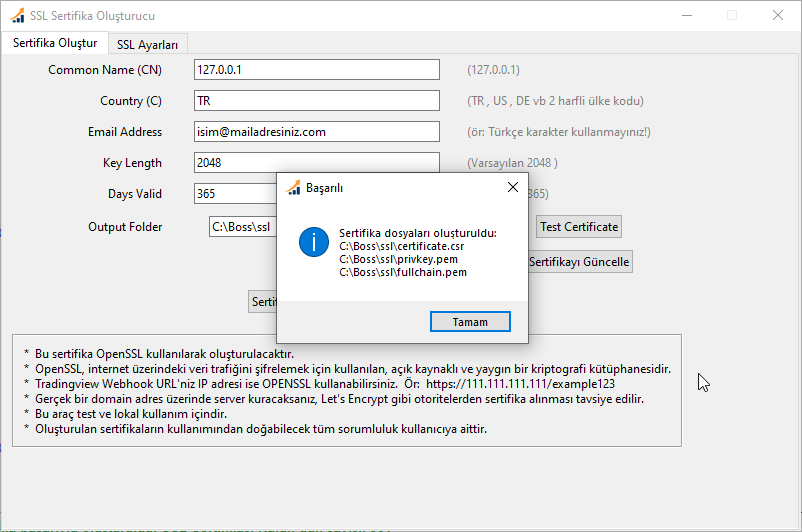The width and height of the screenshot is (802, 532).
Task: Switch to the SSL Ayarları tab
Action: coord(147,44)
